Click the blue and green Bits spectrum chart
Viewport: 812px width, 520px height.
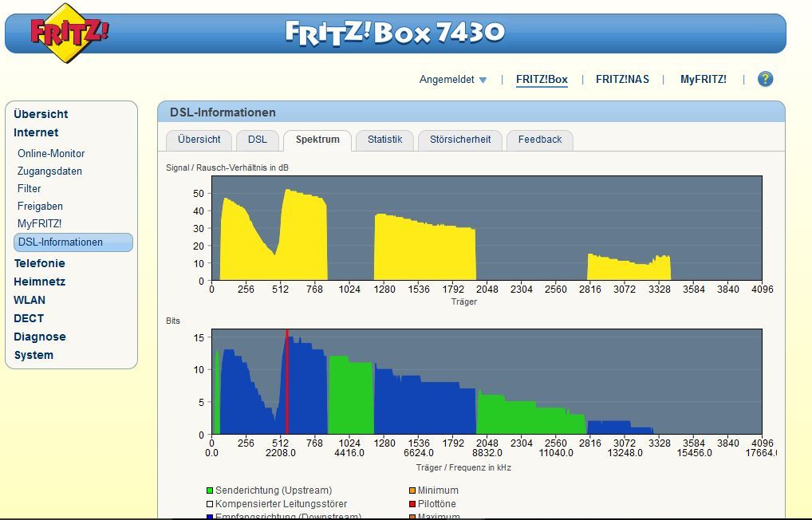487,382
